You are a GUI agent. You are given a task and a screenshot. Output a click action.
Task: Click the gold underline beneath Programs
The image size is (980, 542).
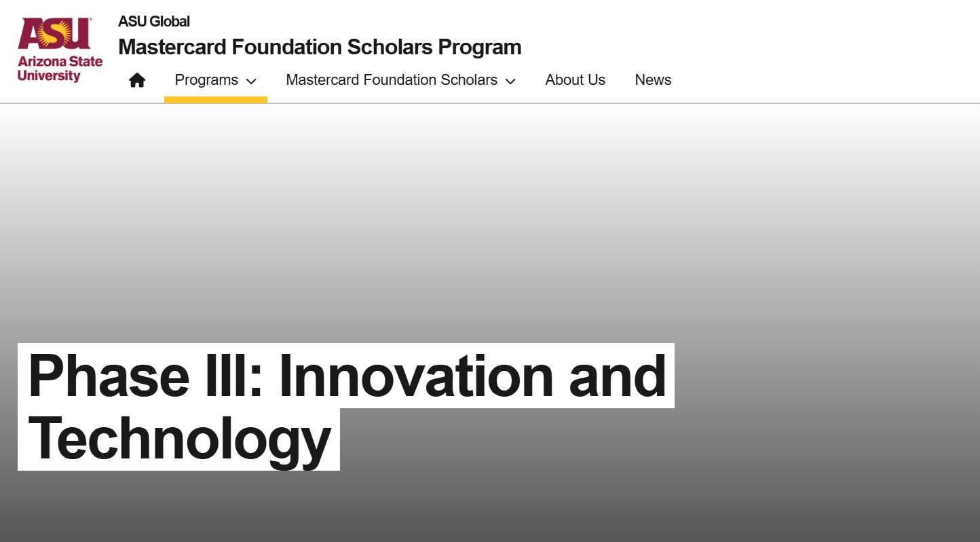(x=216, y=100)
